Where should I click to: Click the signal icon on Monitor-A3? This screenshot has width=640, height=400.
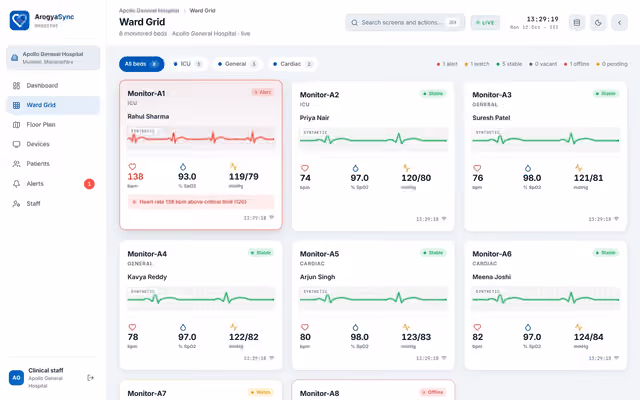[616, 219]
